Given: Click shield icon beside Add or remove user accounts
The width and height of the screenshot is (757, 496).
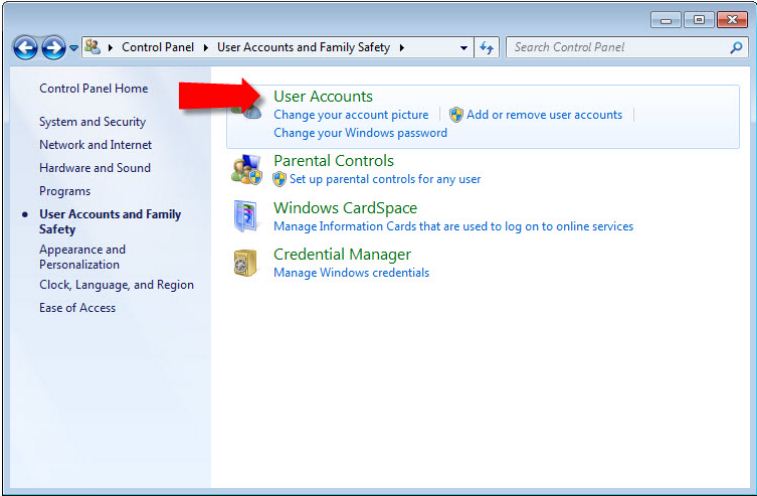Looking at the screenshot, I should click(456, 115).
